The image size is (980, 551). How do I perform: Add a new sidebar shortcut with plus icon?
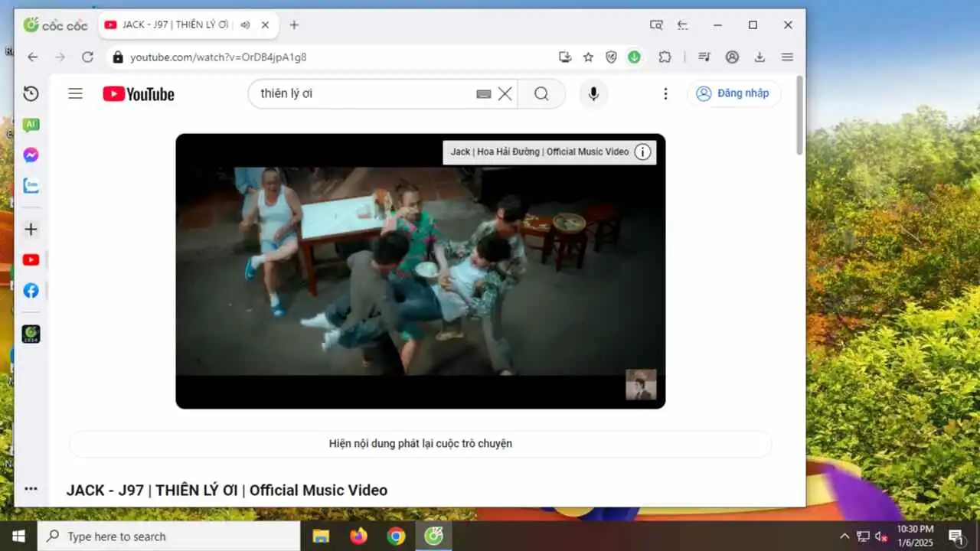coord(31,229)
